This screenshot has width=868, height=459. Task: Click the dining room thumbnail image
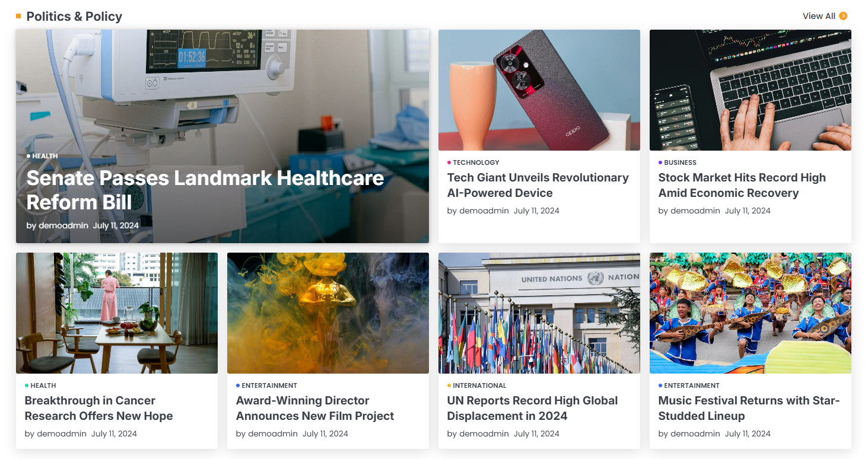point(117,313)
